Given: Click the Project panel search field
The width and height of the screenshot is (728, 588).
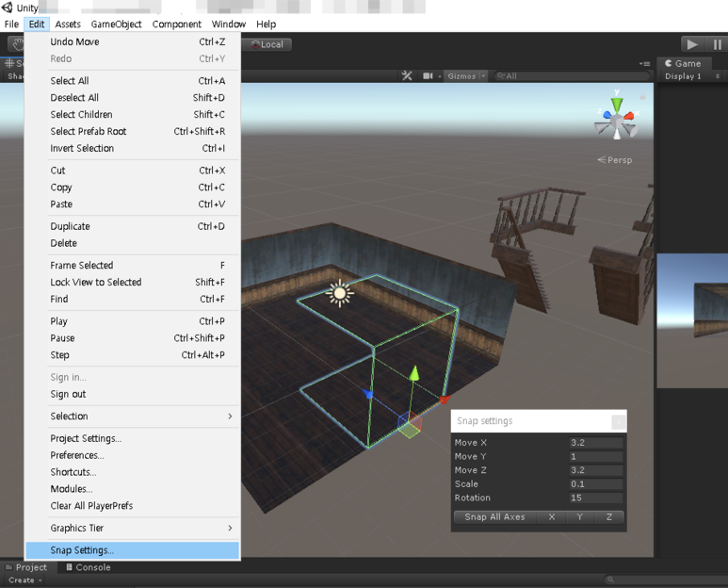Looking at the screenshot, I should (x=666, y=580).
